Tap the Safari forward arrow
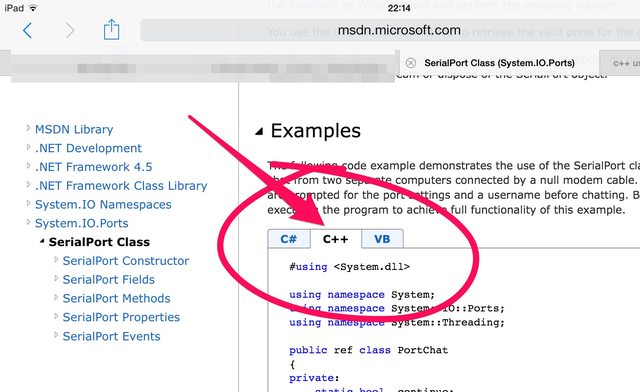 point(70,30)
